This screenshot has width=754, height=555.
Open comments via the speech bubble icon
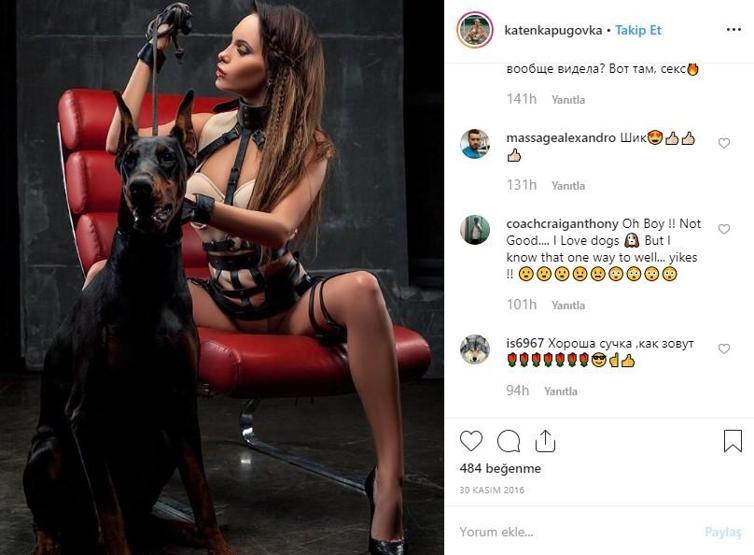508,441
